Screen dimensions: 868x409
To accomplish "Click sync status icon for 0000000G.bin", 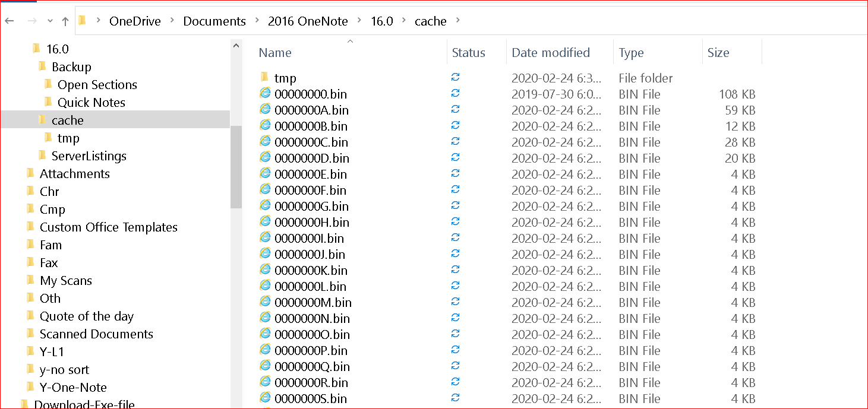I will (456, 205).
